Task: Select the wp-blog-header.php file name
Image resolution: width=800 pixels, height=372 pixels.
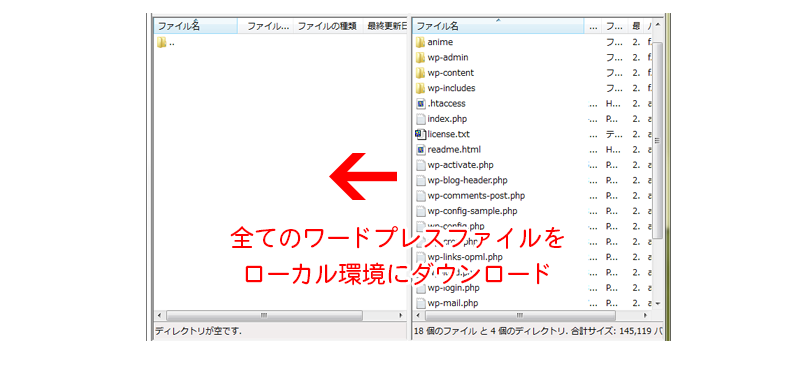Action: [x=467, y=180]
